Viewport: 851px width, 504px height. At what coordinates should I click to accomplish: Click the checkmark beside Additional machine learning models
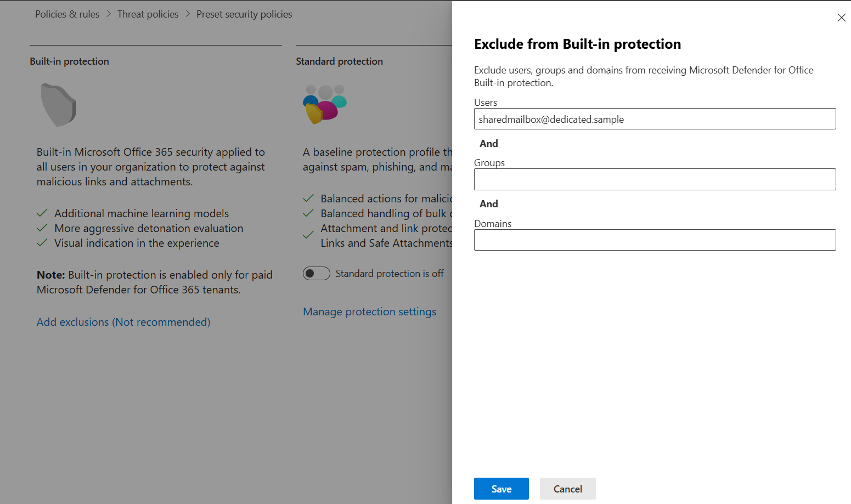[42, 213]
